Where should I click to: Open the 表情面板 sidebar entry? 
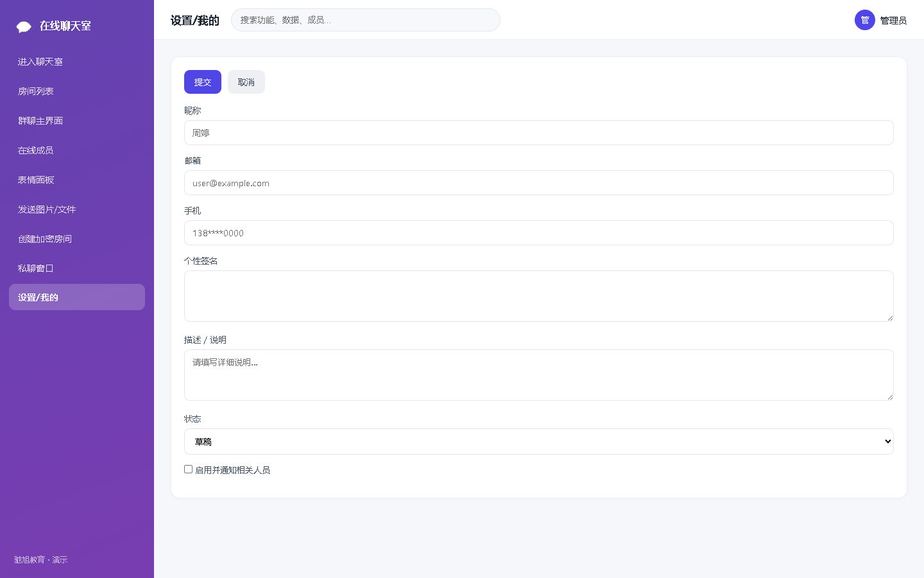(77, 180)
